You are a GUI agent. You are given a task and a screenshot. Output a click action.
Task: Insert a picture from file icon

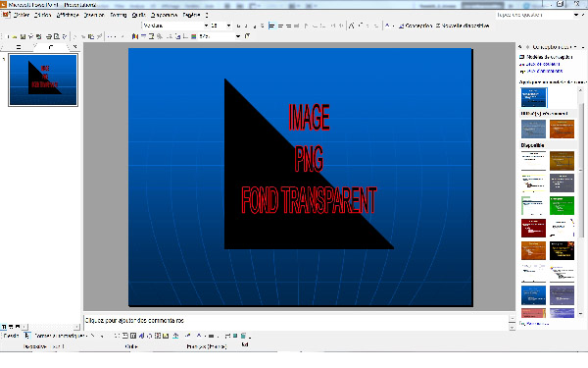[166, 336]
